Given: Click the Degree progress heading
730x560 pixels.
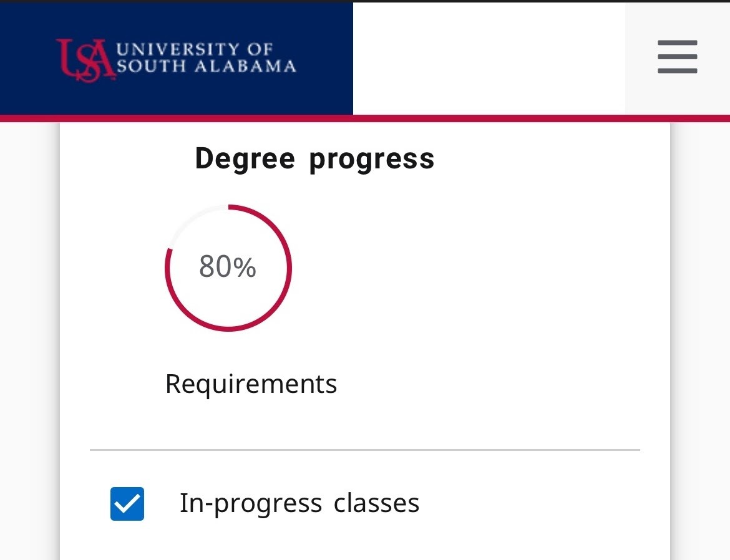Looking at the screenshot, I should click(x=314, y=158).
